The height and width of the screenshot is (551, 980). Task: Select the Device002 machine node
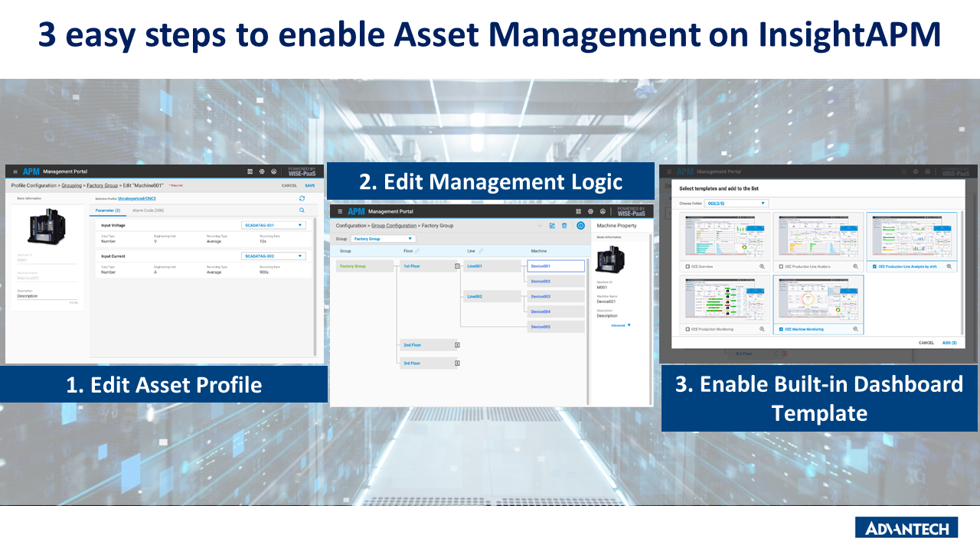[556, 281]
